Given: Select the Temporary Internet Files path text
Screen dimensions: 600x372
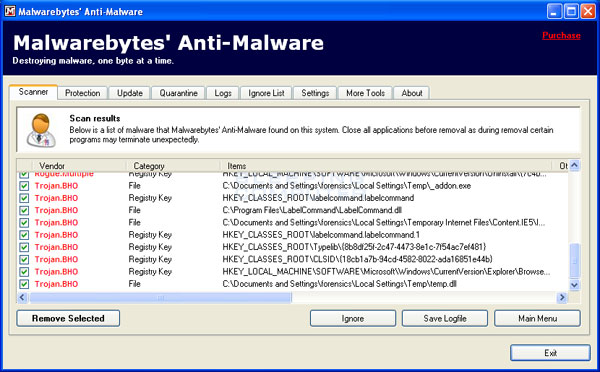Looking at the screenshot, I should tap(384, 223).
